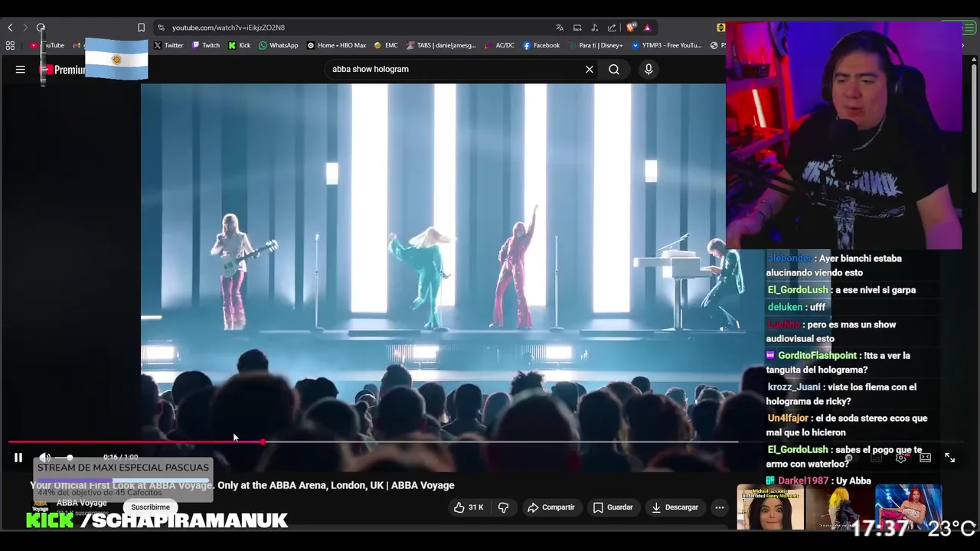The width and height of the screenshot is (980, 551).
Task: Open the ABBA Voyage channel name link
Action: (82, 503)
